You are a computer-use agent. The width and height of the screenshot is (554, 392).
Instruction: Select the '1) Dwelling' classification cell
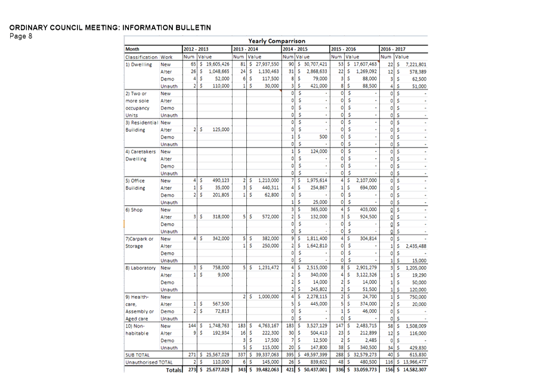tap(138, 64)
